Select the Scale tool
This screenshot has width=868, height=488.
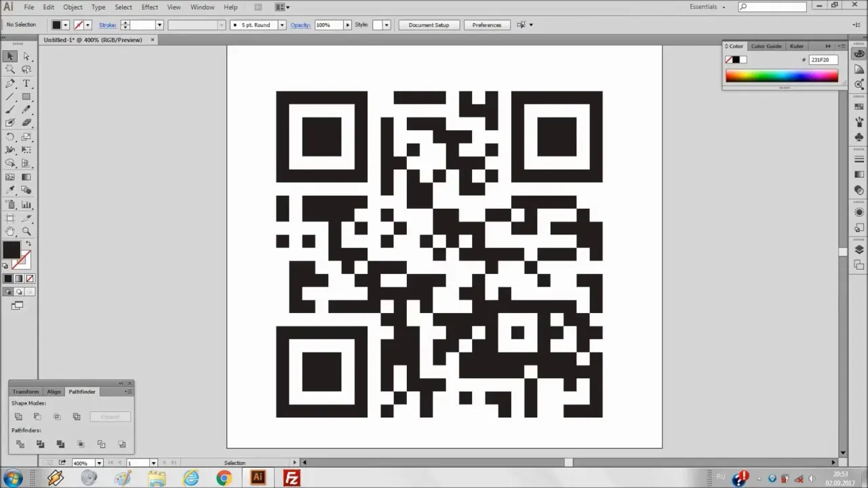coord(26,137)
